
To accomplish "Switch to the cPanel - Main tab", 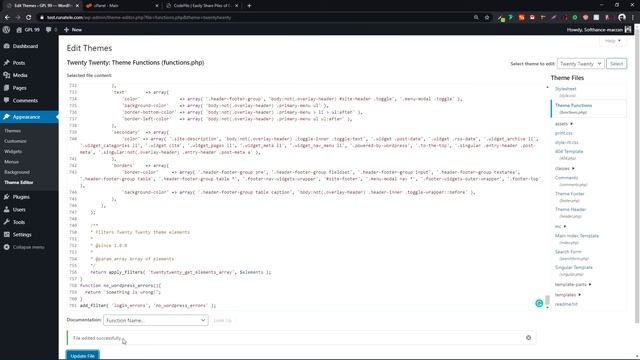I will pos(122,6).
